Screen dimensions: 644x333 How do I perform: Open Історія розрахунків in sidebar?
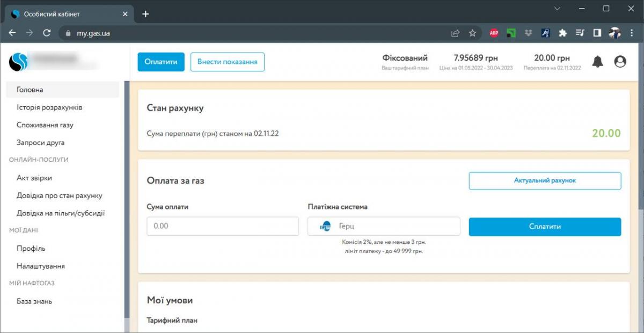click(x=49, y=107)
